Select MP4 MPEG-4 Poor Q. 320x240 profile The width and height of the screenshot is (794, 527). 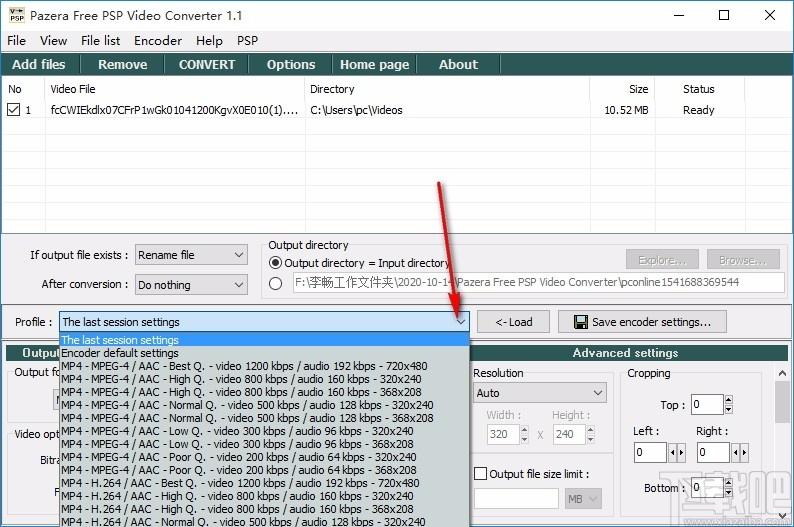click(x=264, y=457)
